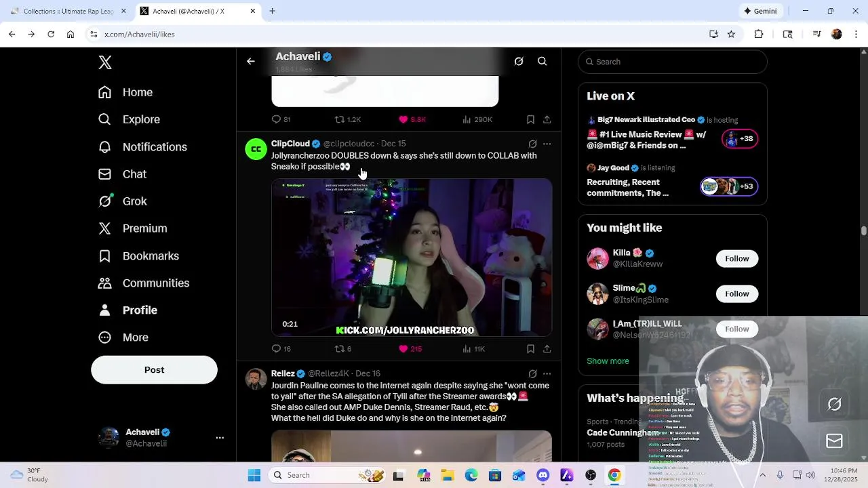Open Microsoft Edge from the taskbar
Image resolution: width=868 pixels, height=488 pixels.
[471, 475]
